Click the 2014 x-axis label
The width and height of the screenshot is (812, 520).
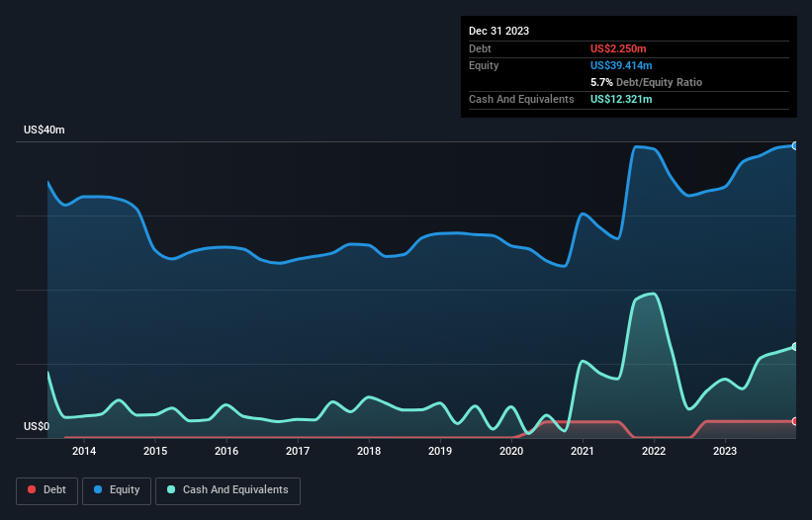[84, 451]
